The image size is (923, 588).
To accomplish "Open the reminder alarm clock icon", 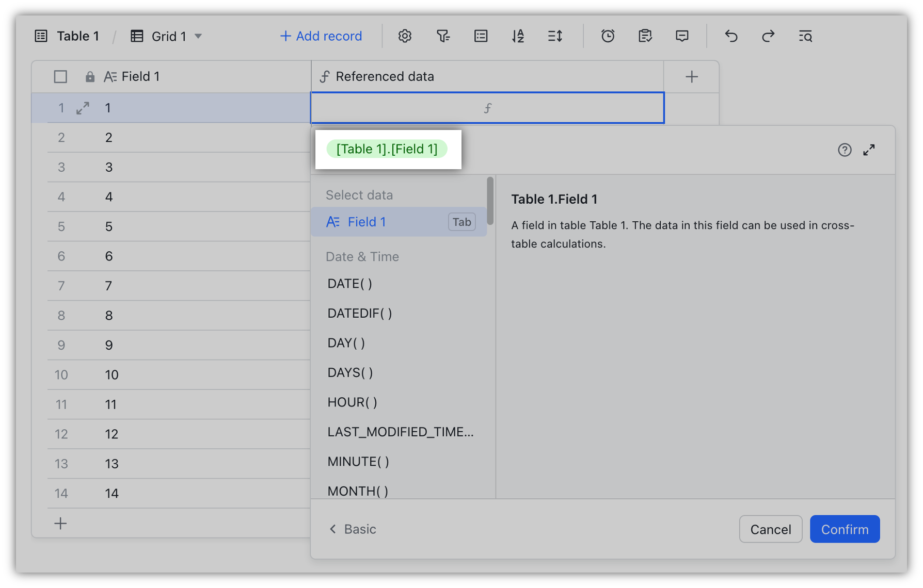I will point(608,36).
